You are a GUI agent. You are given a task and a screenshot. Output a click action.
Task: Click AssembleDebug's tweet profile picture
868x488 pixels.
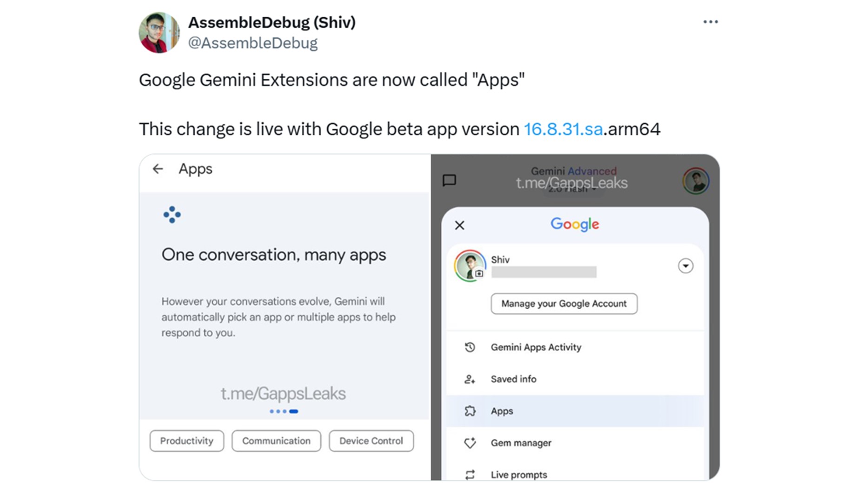tap(159, 33)
